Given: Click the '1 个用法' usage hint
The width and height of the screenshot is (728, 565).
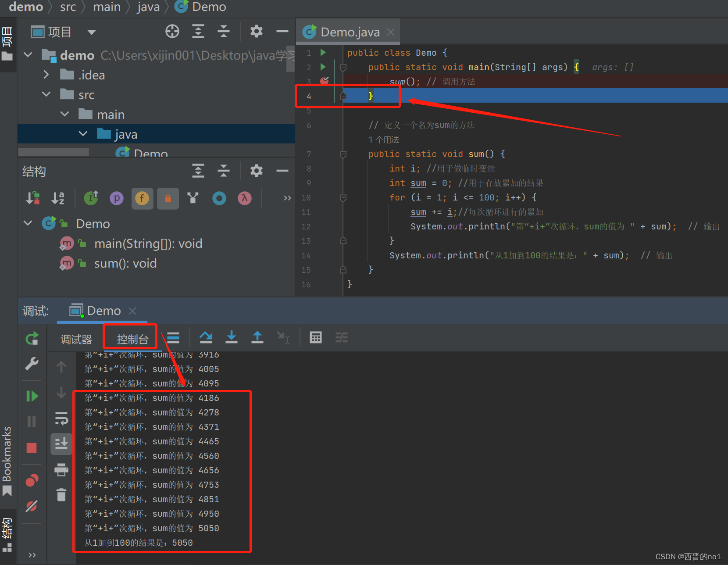Looking at the screenshot, I should coord(384,140).
